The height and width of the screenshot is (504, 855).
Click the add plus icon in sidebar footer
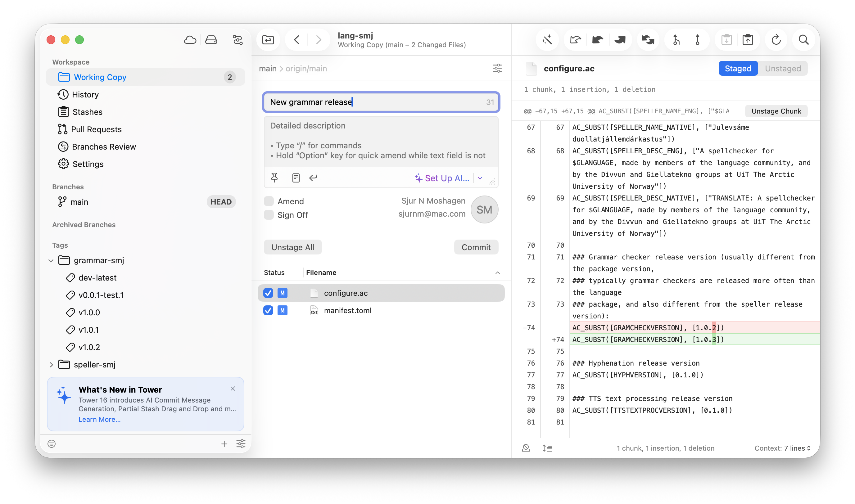[224, 444]
